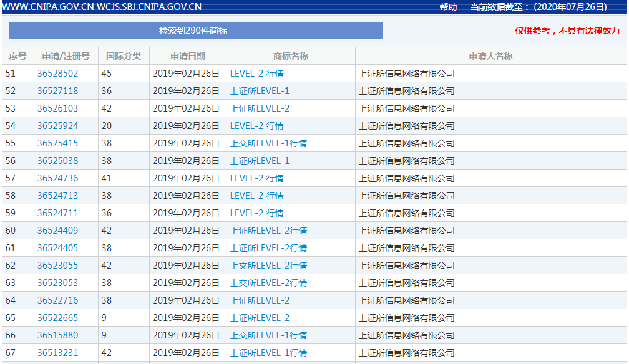The image size is (629, 364).
Task: Open registration number 36515880
Action: click(57, 335)
